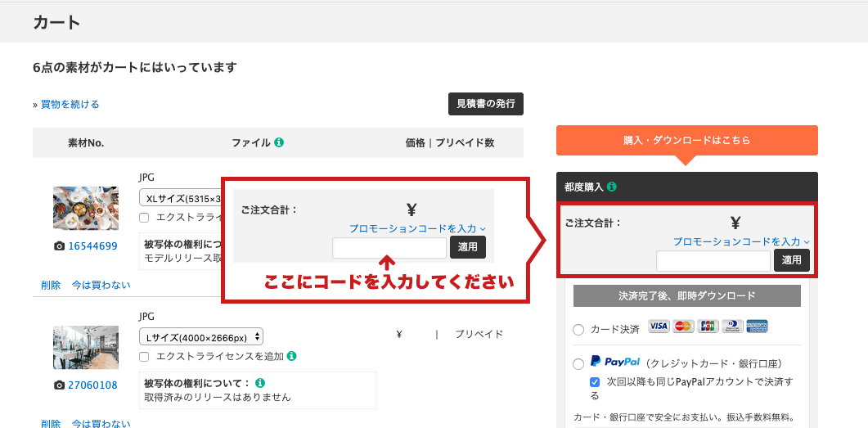Click the info icon next to ファイル header
Viewport: 868px width, 428px height.
(279, 142)
